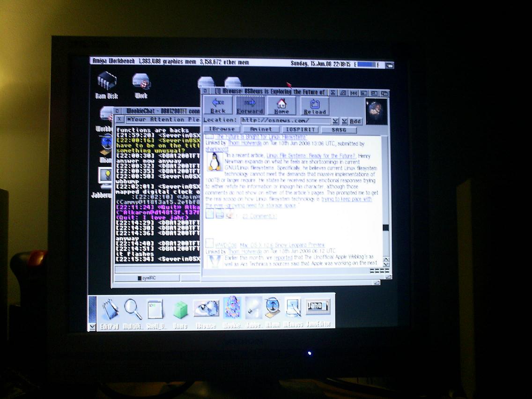Click the 'Amiga Workbench' title text
The height and width of the screenshot is (399, 532).
click(113, 61)
